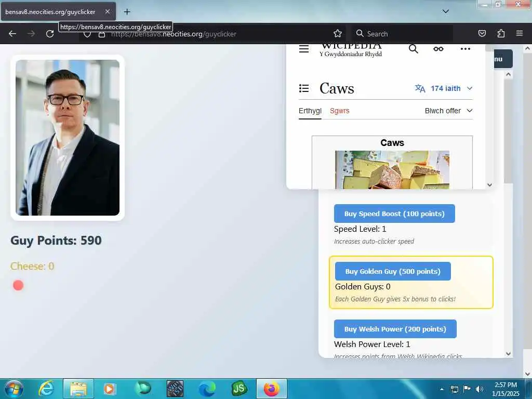Expand the list all tabs chevron

pyautogui.click(x=445, y=11)
